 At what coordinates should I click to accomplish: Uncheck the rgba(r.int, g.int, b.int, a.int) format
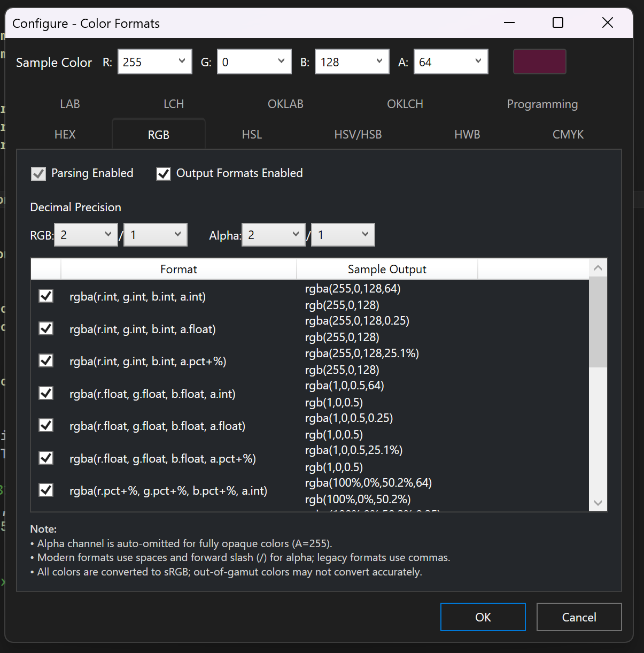(x=45, y=296)
